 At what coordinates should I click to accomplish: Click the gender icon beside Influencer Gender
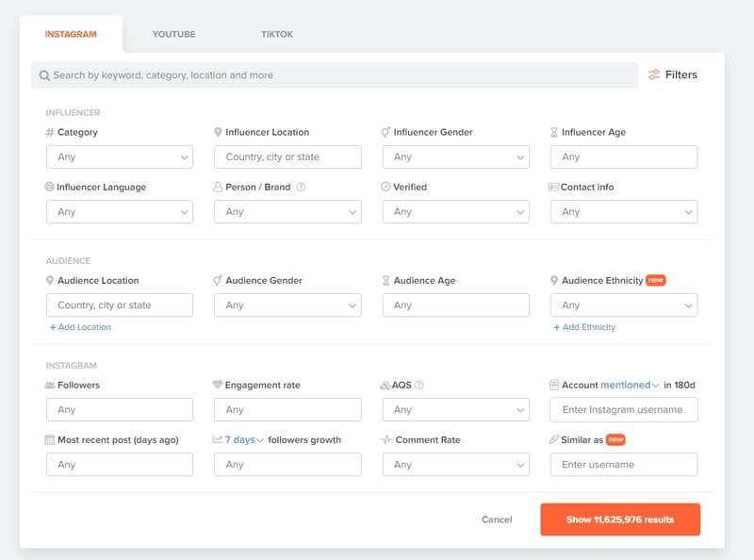pyautogui.click(x=385, y=132)
